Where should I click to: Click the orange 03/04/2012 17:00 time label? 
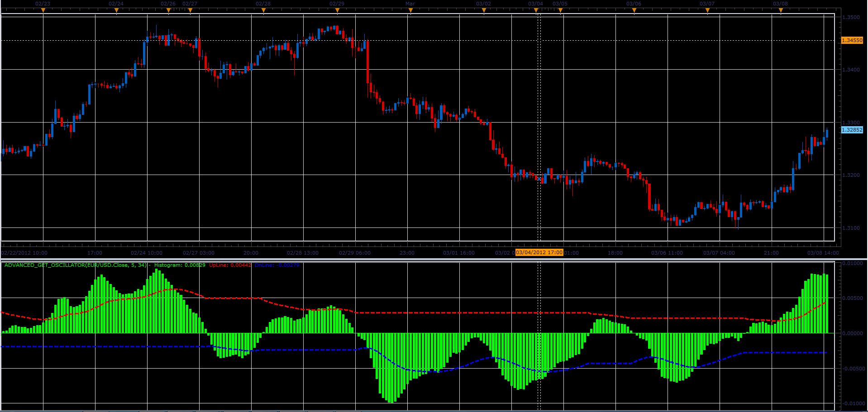(x=539, y=252)
